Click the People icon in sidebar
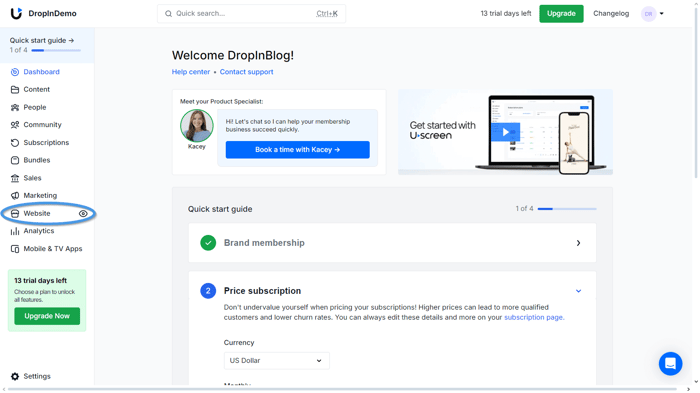 (15, 107)
